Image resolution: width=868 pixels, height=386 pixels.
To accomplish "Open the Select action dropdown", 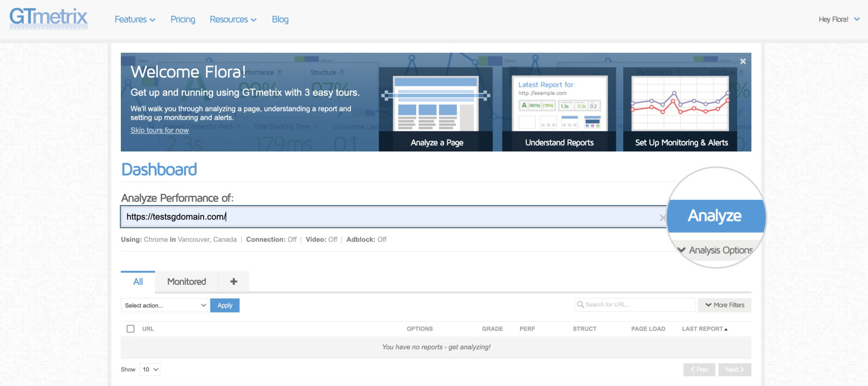I will [x=165, y=305].
